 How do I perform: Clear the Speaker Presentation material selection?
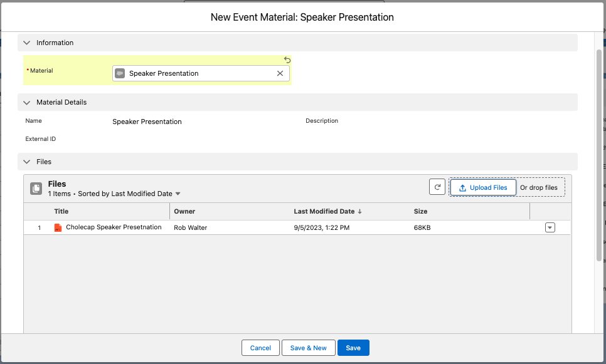tap(280, 73)
